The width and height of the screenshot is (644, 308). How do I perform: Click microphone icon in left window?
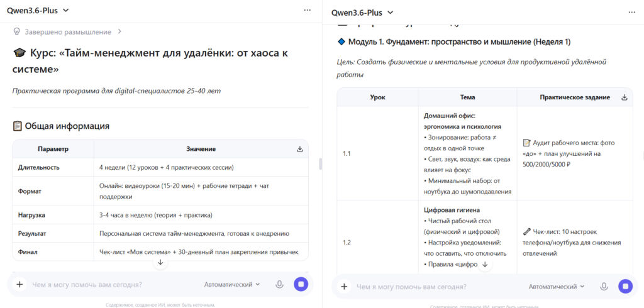point(279,284)
